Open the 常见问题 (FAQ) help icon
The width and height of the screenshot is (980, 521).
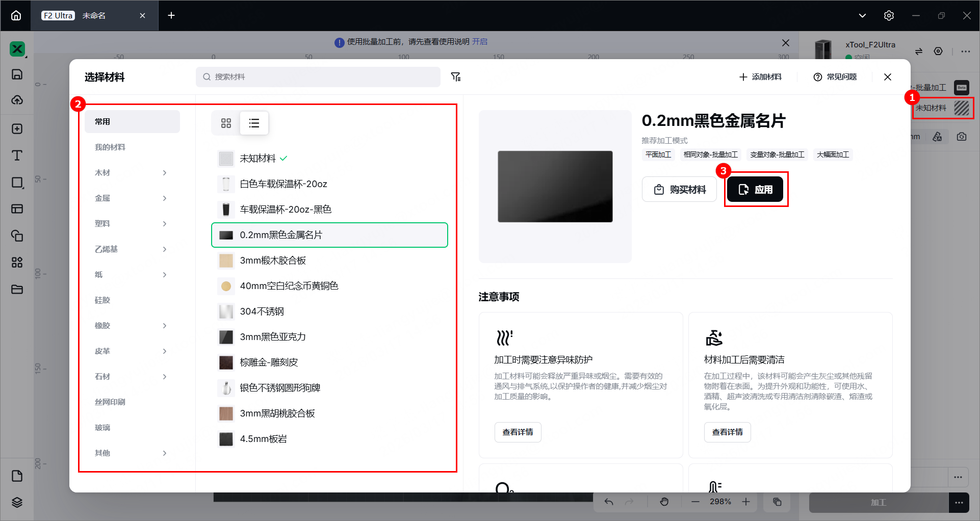(x=818, y=77)
